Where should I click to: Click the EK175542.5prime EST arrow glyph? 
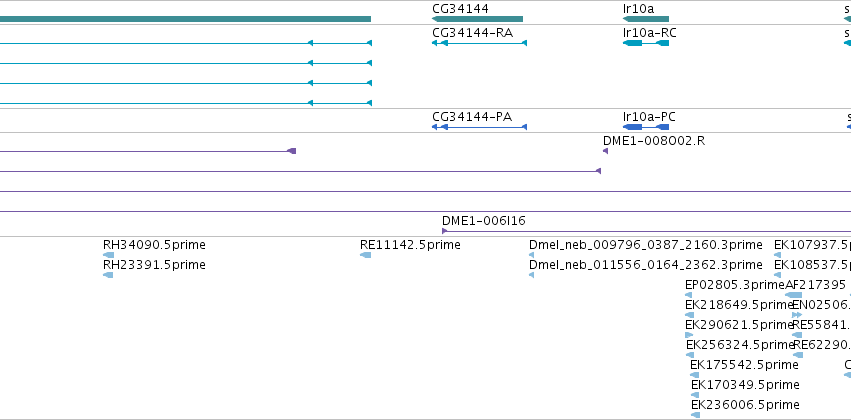coord(695,375)
